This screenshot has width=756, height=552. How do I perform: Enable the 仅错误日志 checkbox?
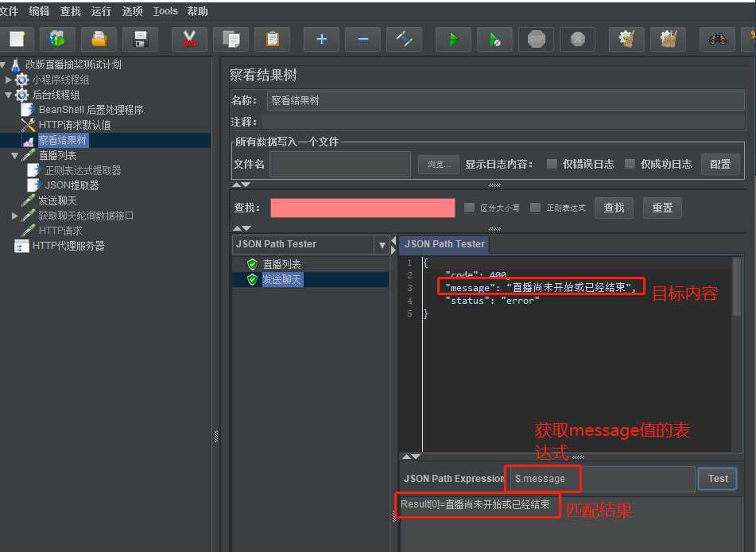click(x=552, y=164)
